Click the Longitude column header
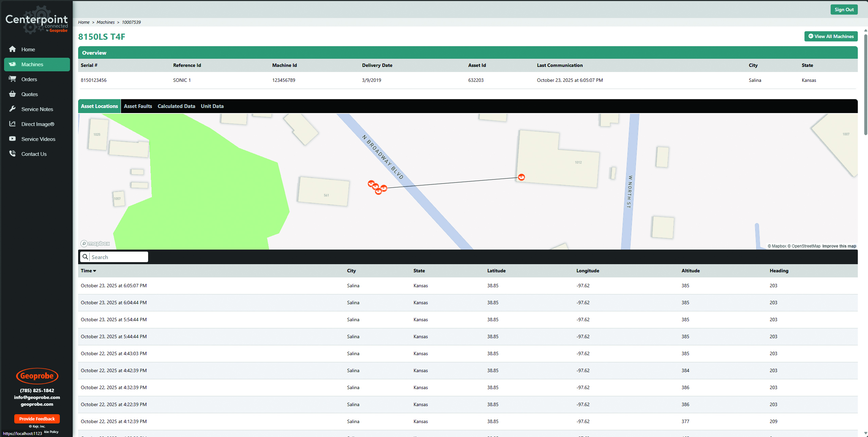This screenshot has height=437, width=868. click(588, 271)
